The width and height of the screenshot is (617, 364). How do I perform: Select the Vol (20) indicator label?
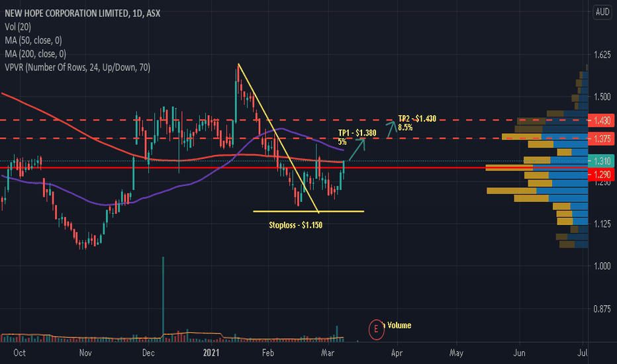coord(18,26)
